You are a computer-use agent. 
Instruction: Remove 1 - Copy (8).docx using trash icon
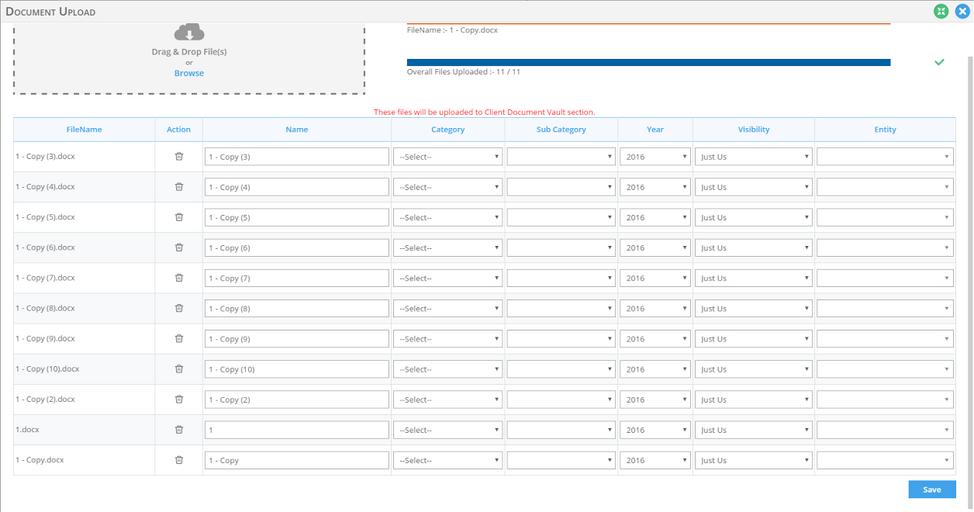click(179, 308)
